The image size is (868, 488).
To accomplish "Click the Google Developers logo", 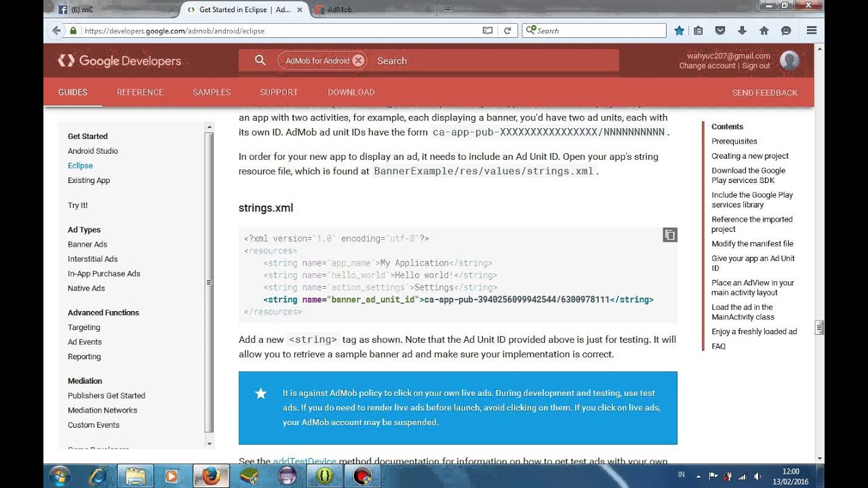I will 119,61.
